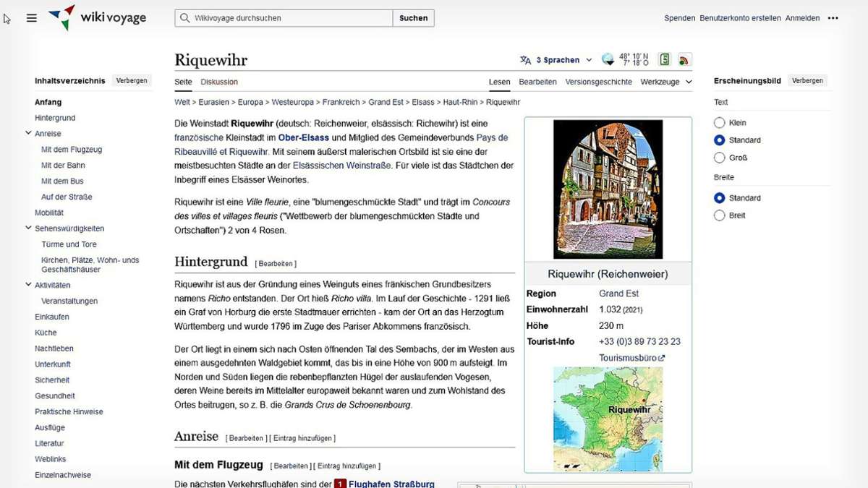Click the RSS-style related sites icon
The image size is (868, 488).
(684, 59)
